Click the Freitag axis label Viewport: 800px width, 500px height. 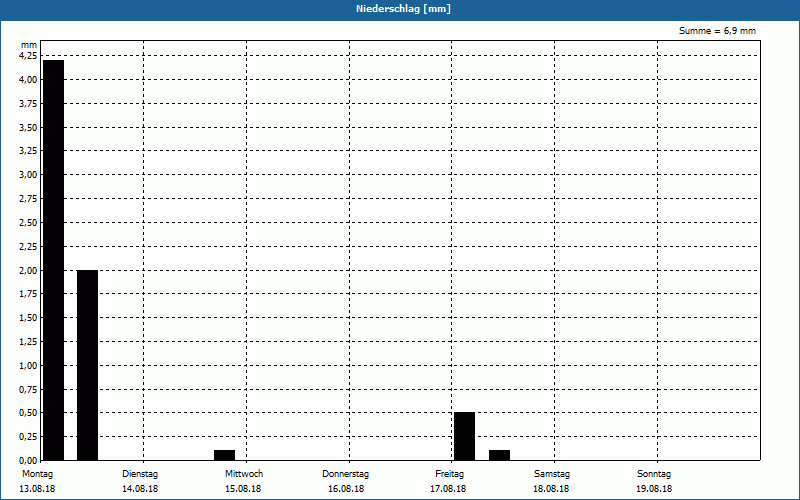(449, 474)
